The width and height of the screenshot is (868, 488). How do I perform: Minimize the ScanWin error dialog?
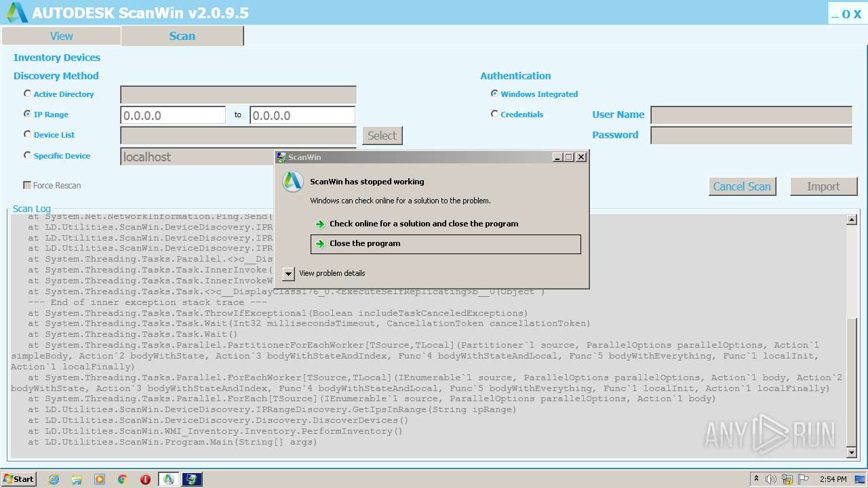(x=557, y=157)
